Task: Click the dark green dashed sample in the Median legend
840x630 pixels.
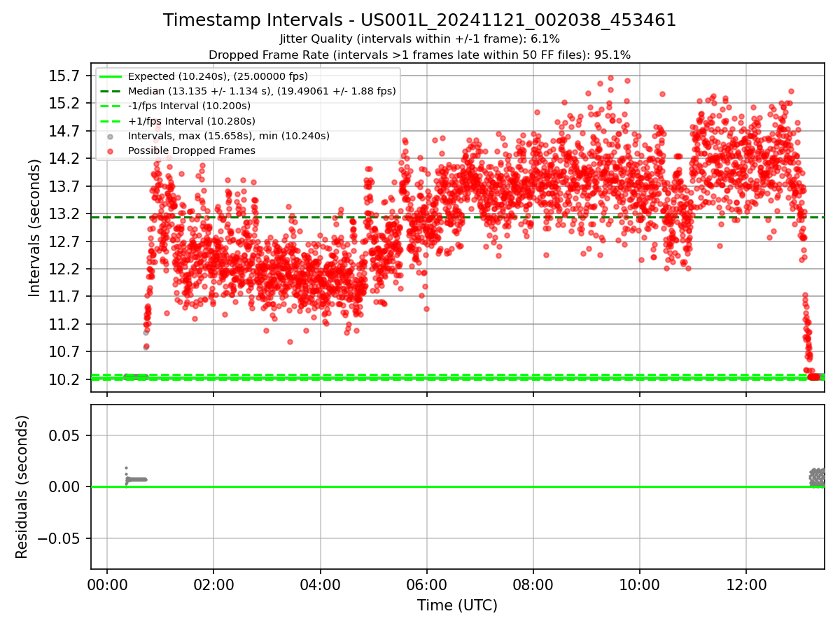Action: click(111, 91)
